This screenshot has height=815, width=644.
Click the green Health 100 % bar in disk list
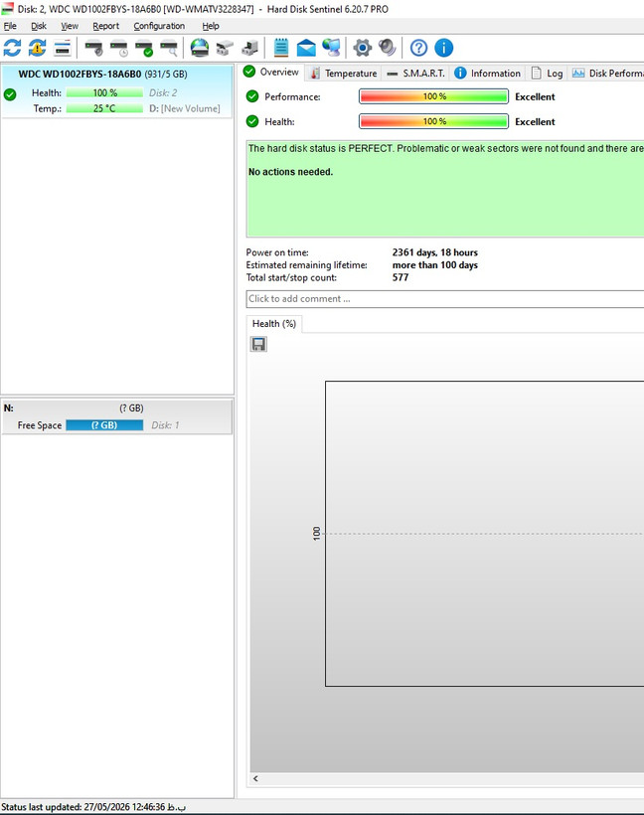click(104, 93)
